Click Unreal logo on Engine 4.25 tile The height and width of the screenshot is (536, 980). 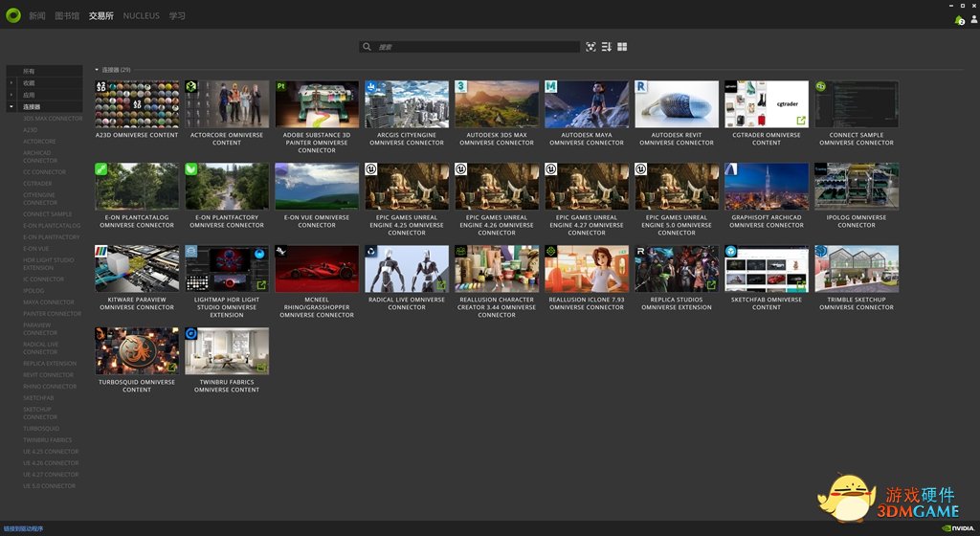click(x=370, y=168)
